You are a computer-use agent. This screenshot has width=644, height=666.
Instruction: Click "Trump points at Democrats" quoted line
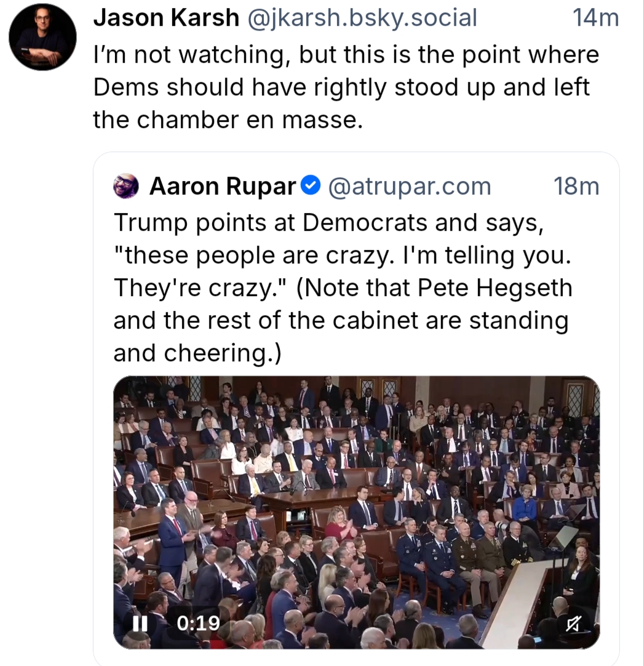[328, 222]
